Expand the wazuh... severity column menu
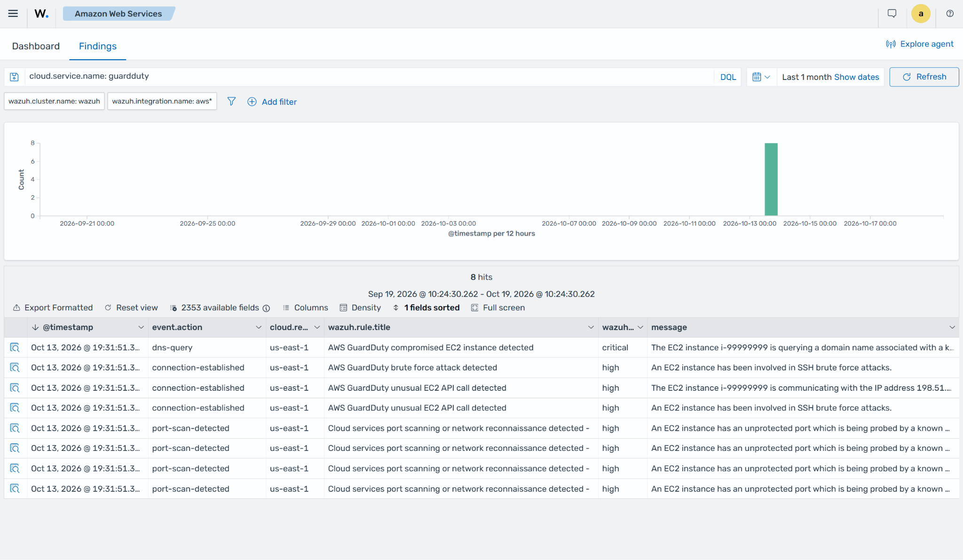The width and height of the screenshot is (963, 560). coord(640,327)
